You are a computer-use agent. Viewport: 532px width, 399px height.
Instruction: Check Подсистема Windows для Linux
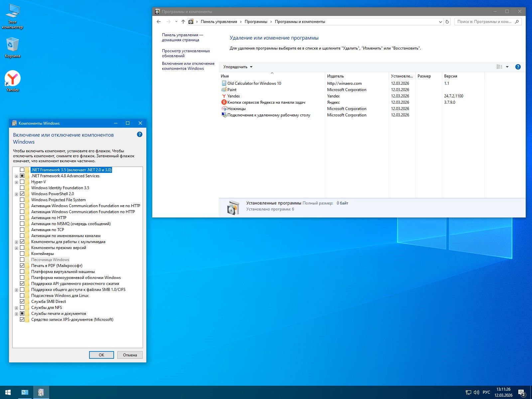click(22, 296)
